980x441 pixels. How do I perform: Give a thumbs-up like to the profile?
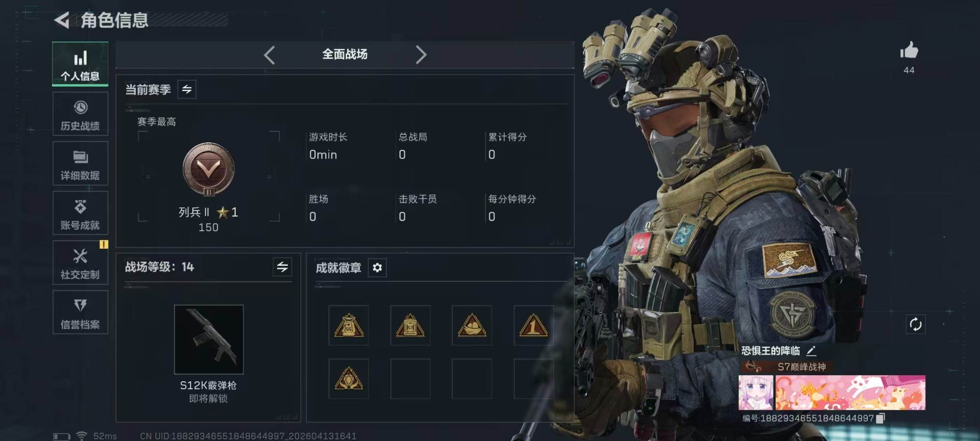[x=909, y=51]
